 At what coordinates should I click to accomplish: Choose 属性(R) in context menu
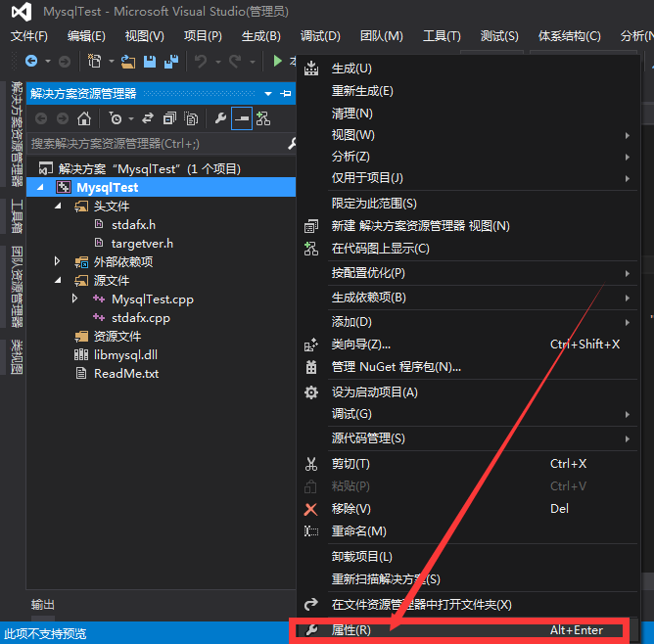468,630
